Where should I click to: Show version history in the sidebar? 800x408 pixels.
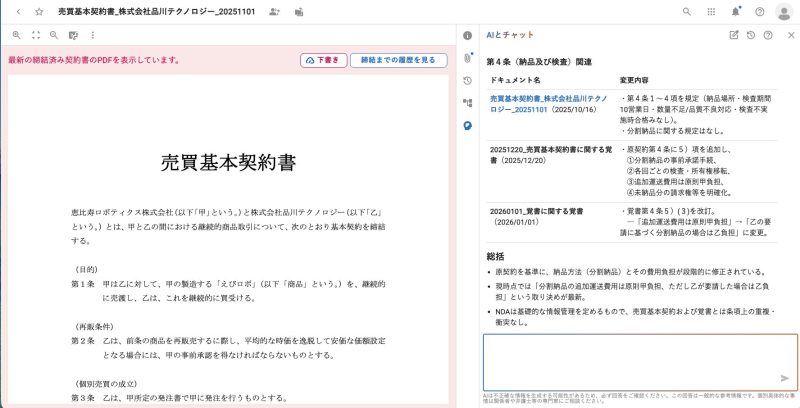467,80
